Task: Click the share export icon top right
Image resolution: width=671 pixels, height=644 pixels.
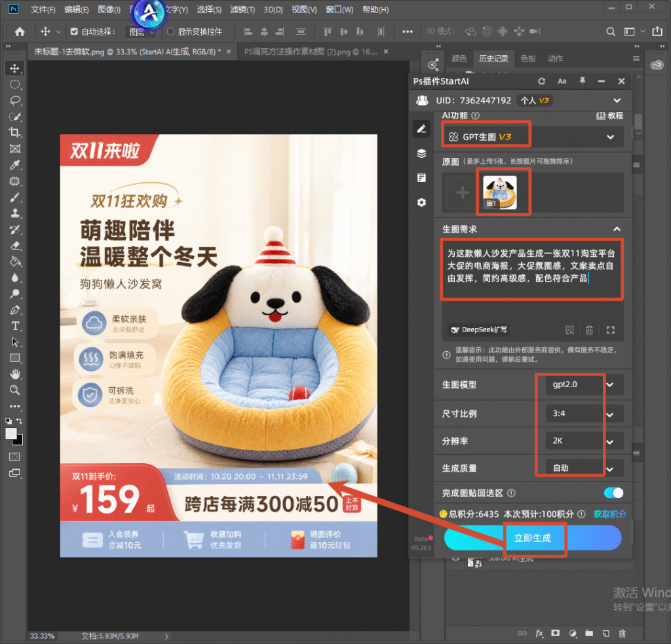Action: pyautogui.click(x=657, y=31)
